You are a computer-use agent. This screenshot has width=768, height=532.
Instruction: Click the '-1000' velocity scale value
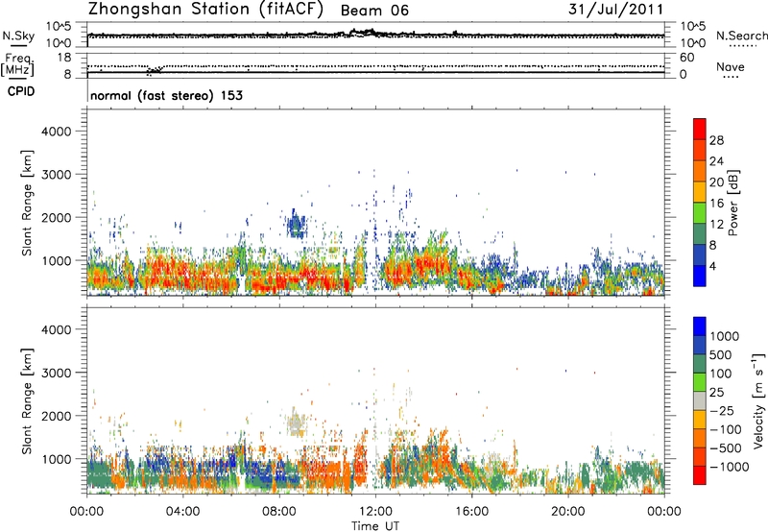[730, 467]
